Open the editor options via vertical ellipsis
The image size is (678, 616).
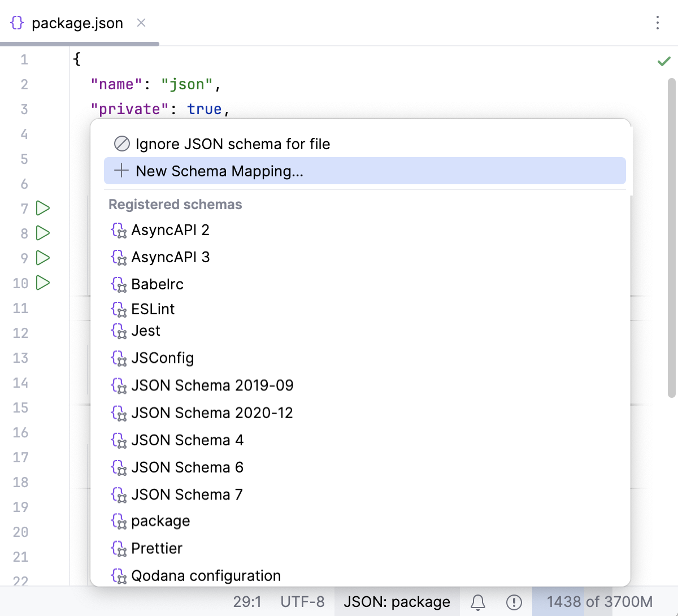click(658, 23)
